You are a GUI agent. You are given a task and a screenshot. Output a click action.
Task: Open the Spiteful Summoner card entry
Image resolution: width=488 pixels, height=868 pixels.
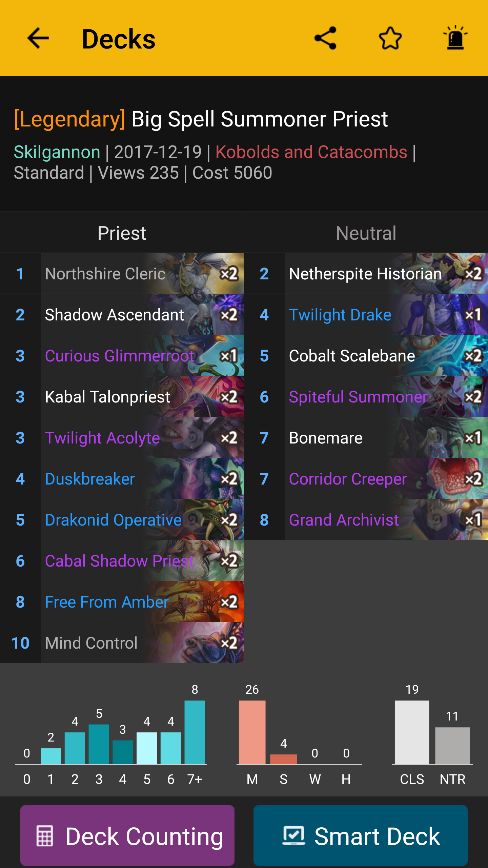tap(366, 397)
